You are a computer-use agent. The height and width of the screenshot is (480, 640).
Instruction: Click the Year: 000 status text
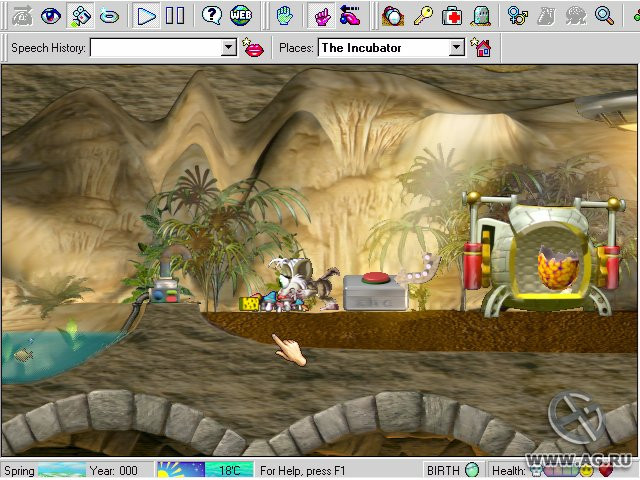tap(113, 471)
